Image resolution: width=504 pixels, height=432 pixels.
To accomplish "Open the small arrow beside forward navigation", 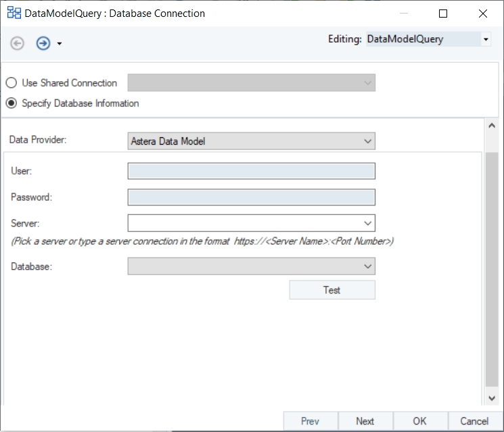I will coord(60,44).
